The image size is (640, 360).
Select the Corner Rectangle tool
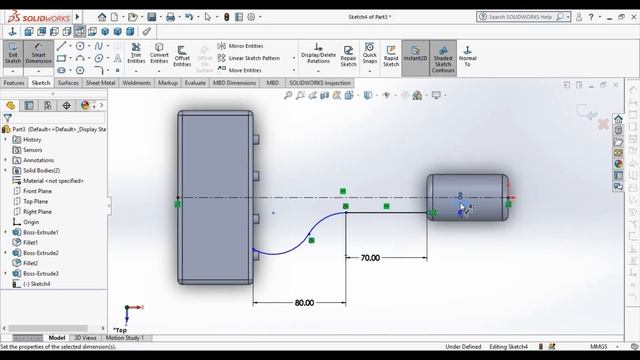[x=61, y=58]
